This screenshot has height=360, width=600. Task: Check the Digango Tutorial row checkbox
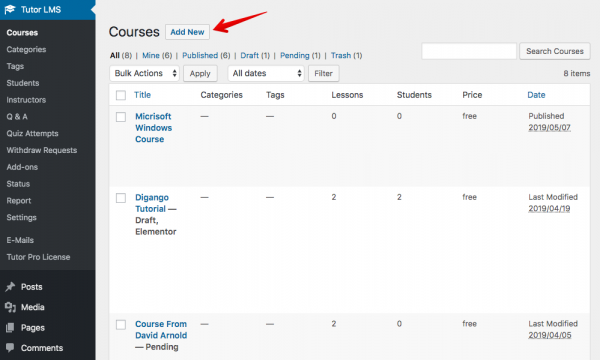[x=121, y=198]
